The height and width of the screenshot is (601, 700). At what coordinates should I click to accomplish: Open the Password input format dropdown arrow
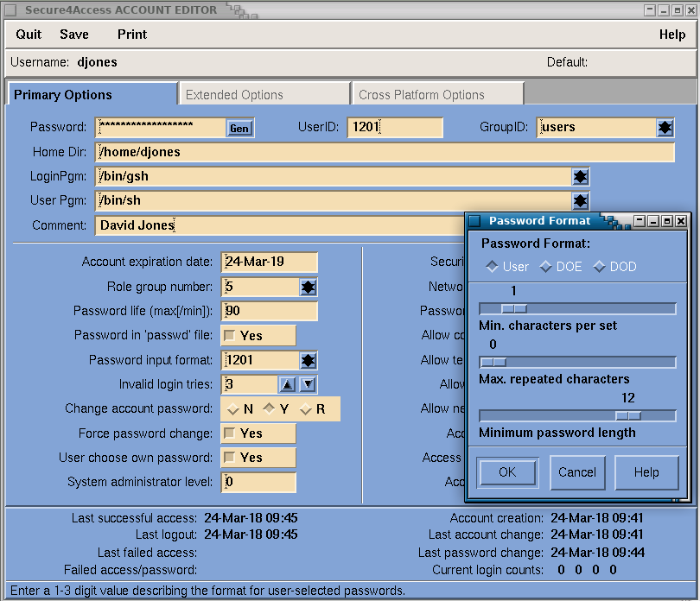point(308,360)
